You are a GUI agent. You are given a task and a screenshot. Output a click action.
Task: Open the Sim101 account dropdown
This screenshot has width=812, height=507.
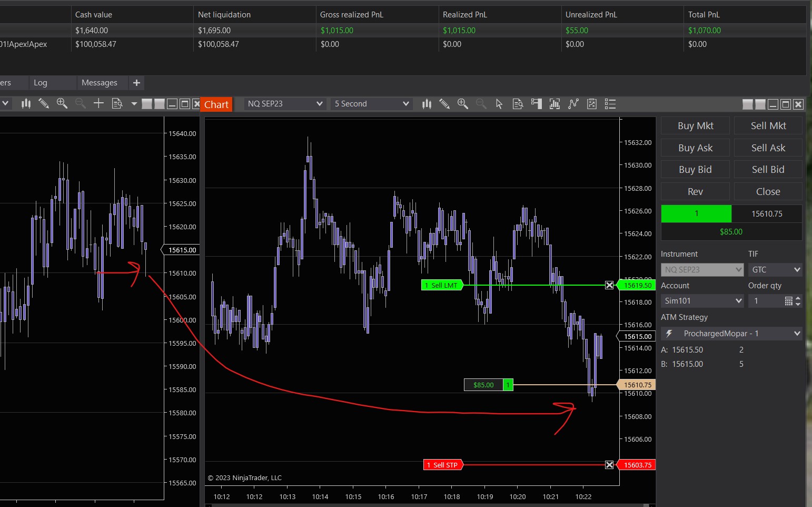tap(702, 301)
